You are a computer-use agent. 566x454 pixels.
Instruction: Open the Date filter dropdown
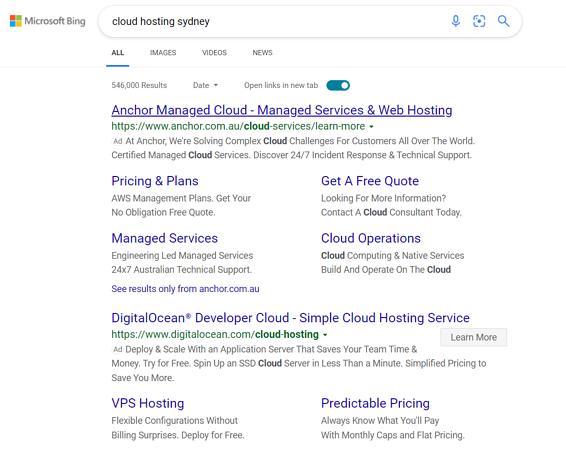pos(205,85)
